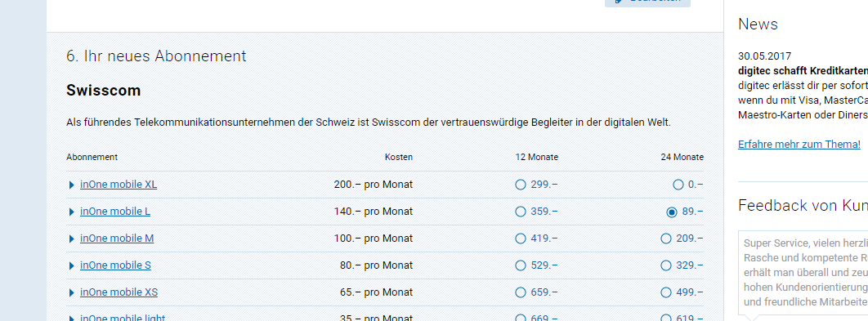Choose 12 Monate 359.– for inOne mobile L
The width and height of the screenshot is (868, 321).
pos(521,212)
